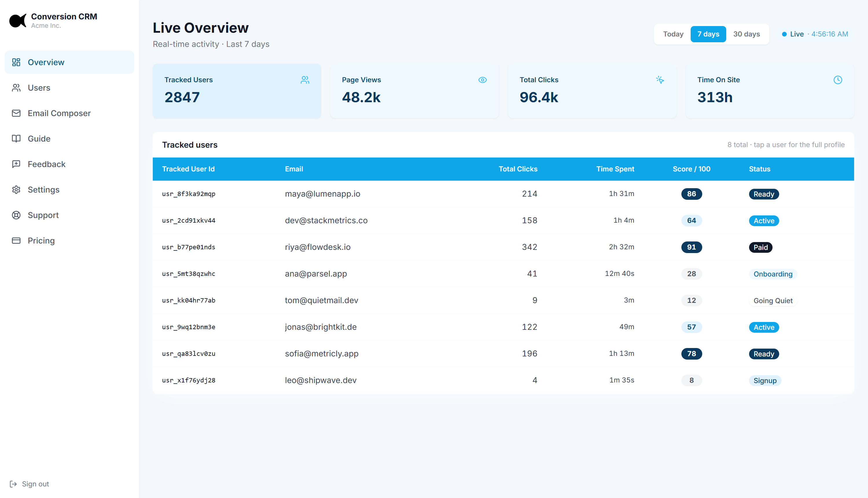
Task: Click the cursor icon on Total Clicks card
Action: 660,80
